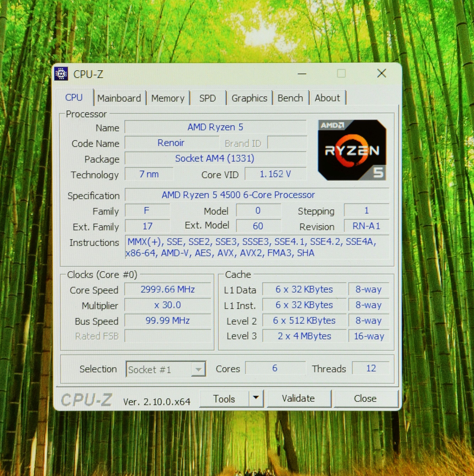Click Level 3 value 2 x 4 MBytes

click(x=304, y=336)
